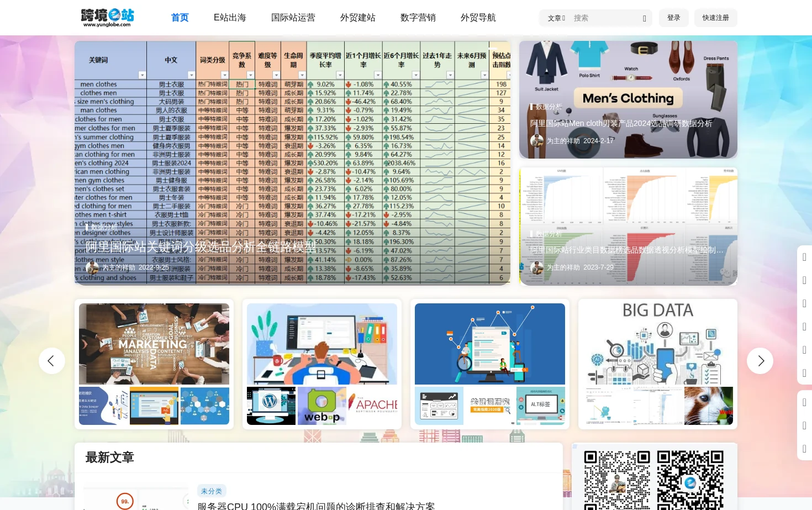Click the orange laptop ad small thumbnail
Image resolution: width=812 pixels, height=510 pixels.
click(x=154, y=406)
